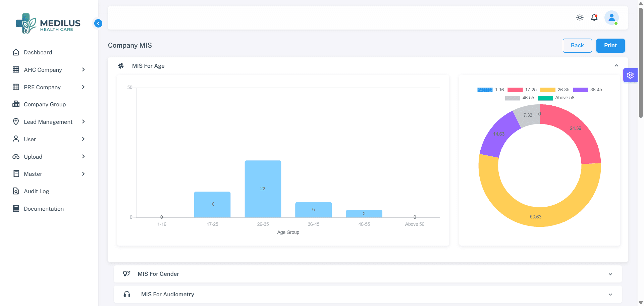Click the Back button

(x=577, y=46)
